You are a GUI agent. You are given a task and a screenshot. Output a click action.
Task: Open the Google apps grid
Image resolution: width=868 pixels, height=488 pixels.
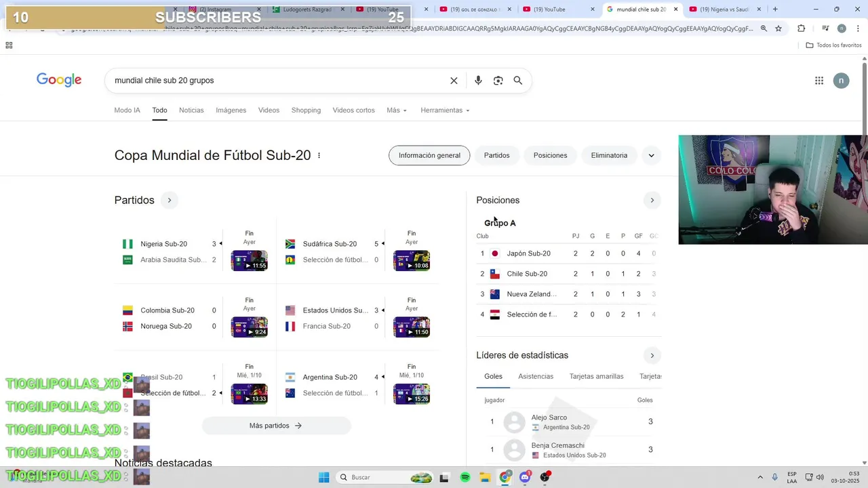819,81
